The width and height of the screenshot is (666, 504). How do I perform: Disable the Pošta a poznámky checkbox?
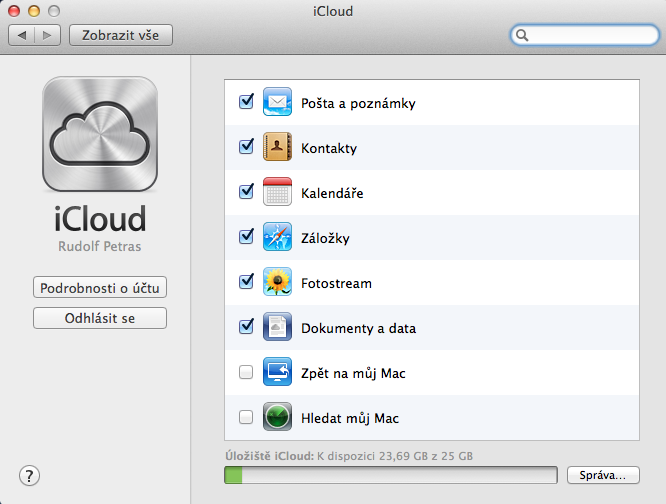[246, 102]
